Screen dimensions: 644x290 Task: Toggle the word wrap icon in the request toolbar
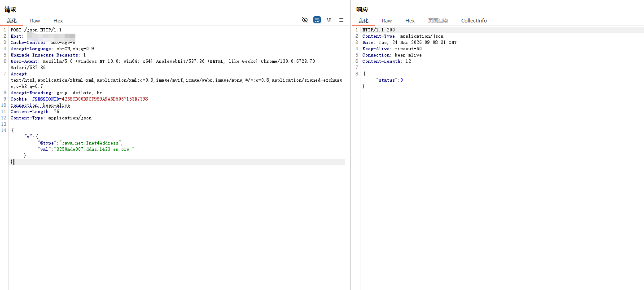click(317, 20)
